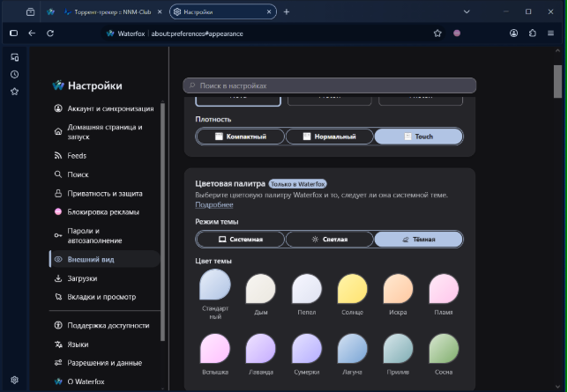List all tabs with the chevron
Viewport: 568px width, 392px height.
pos(467,12)
